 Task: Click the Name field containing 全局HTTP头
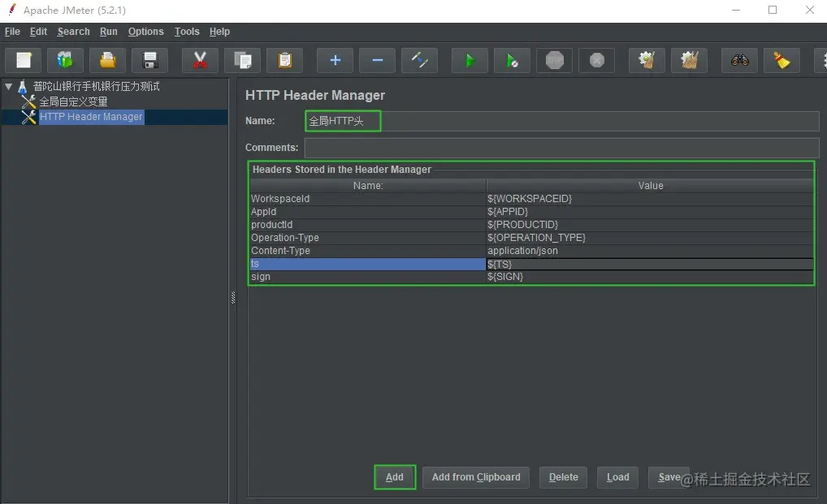pos(561,121)
